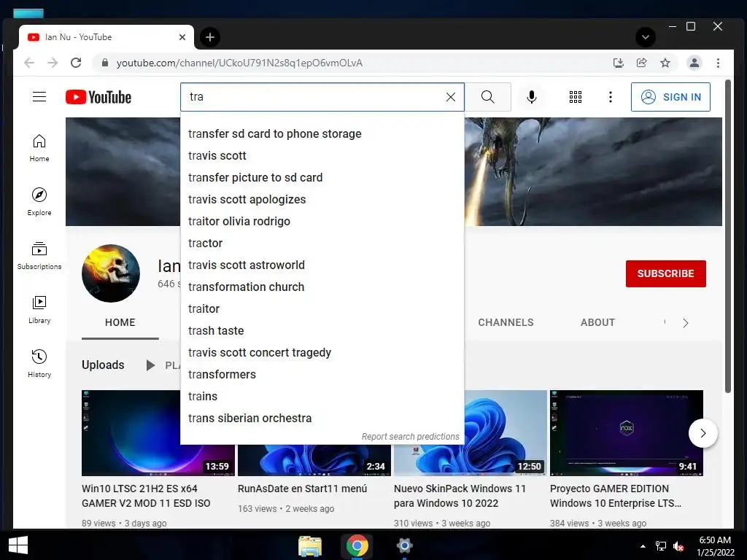Subscribe to the Ian Nu channel

point(665,274)
